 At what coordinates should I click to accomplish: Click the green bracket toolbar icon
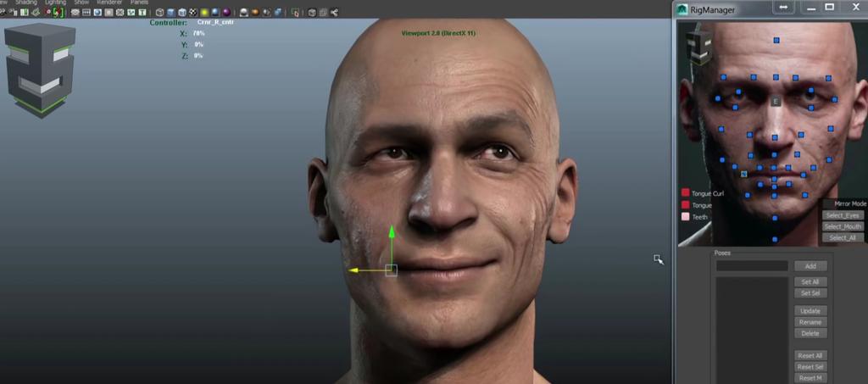tap(58, 12)
